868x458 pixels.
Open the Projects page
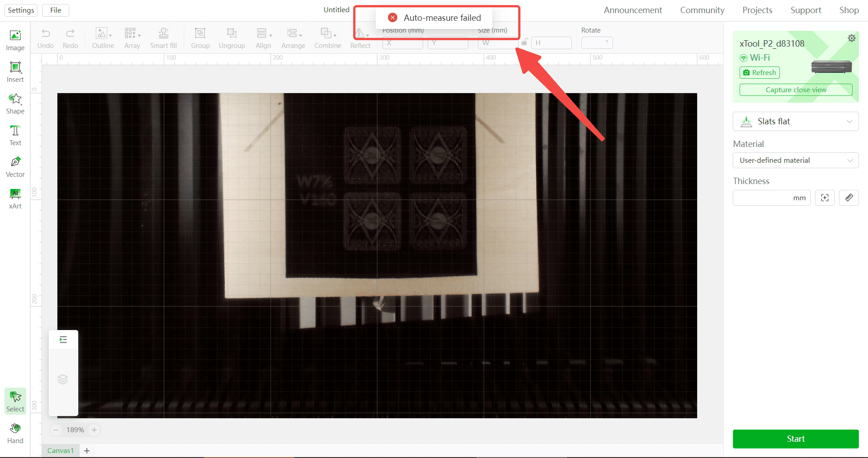tap(757, 10)
